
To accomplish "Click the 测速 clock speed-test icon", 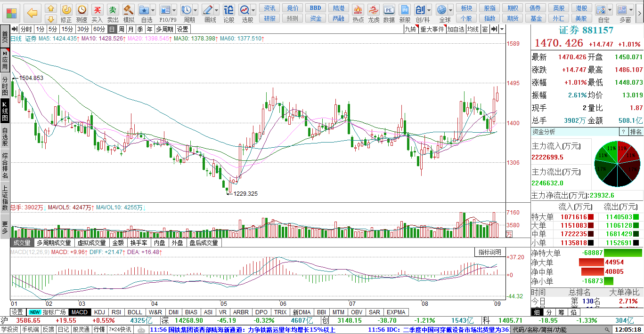I will tap(82, 13).
